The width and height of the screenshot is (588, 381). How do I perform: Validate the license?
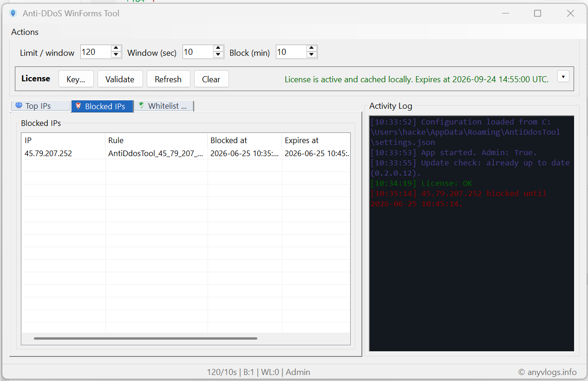[x=120, y=79]
